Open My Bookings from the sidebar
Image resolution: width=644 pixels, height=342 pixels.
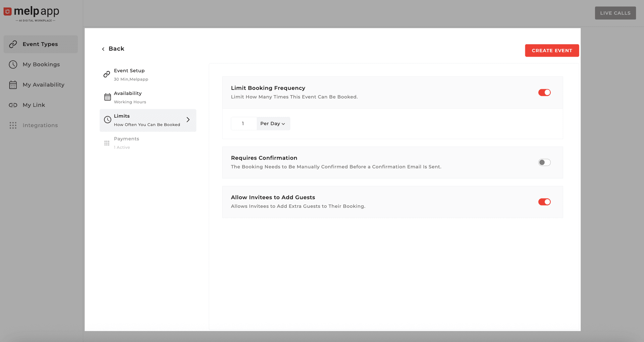(x=41, y=64)
